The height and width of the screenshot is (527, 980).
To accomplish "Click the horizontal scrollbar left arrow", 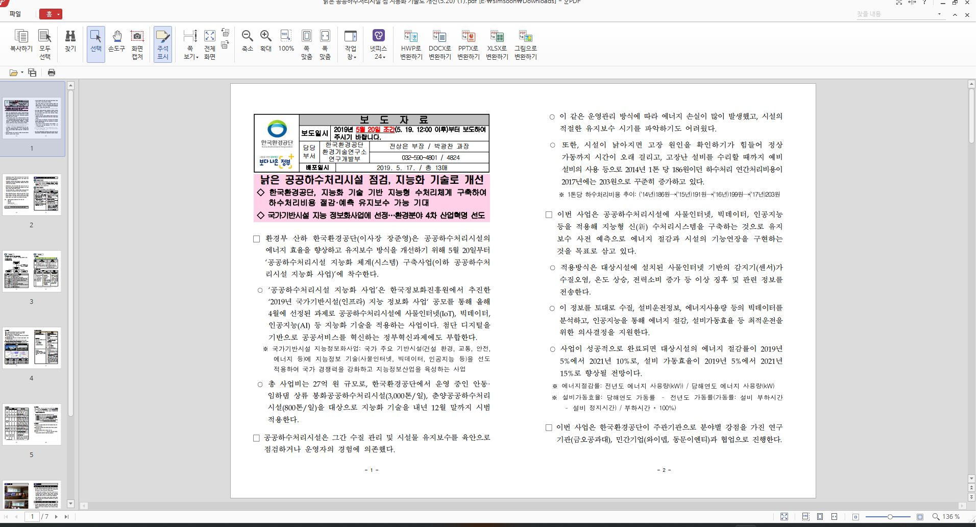I will (x=84, y=506).
